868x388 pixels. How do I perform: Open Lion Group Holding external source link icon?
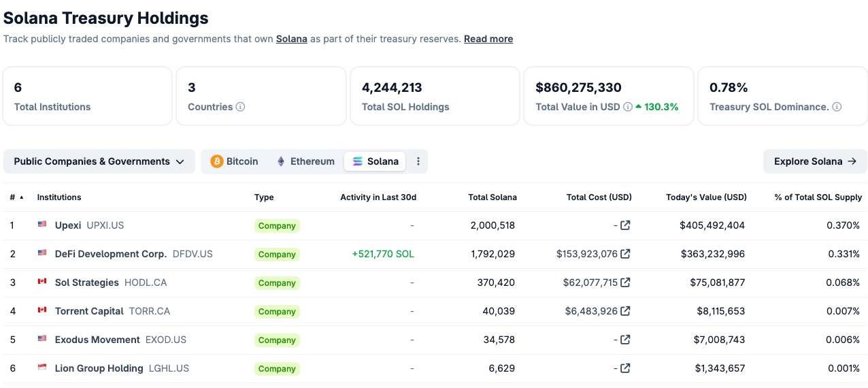point(625,368)
